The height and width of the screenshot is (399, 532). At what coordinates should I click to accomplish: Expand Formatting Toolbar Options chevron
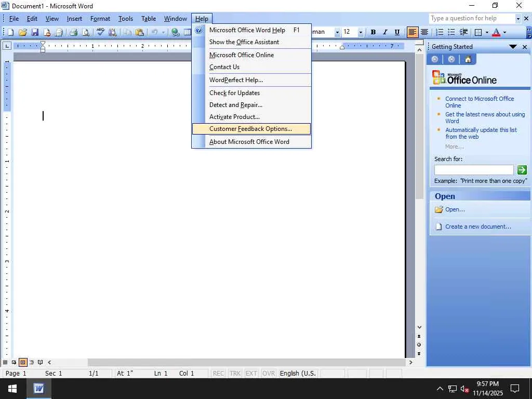point(529,32)
